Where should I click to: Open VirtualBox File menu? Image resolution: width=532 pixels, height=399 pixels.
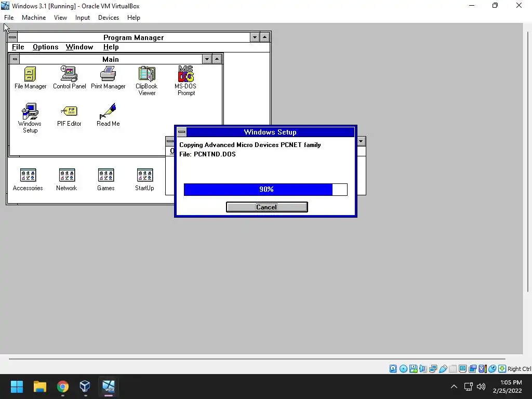coord(9,18)
